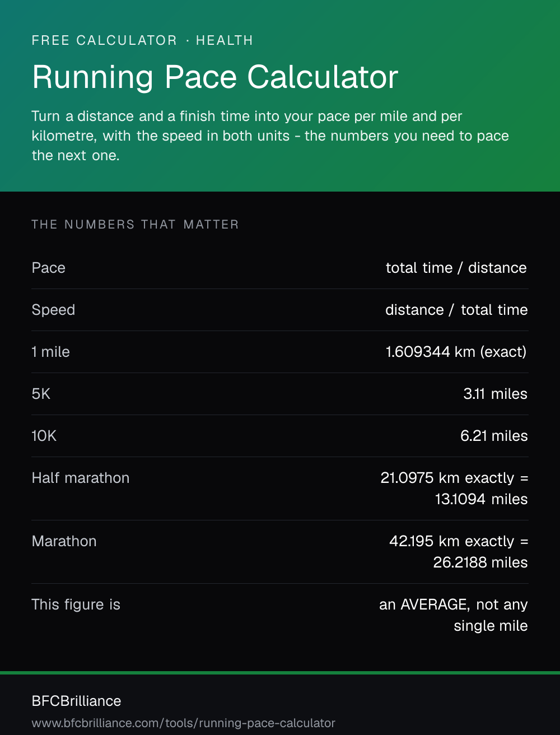Open the bfcbrilliance.com running-pace-calculator URL
The width and height of the screenshot is (560, 735).
coord(184,723)
